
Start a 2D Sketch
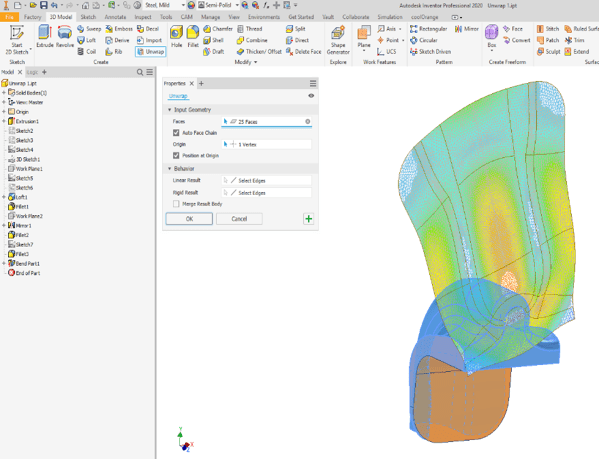17,39
